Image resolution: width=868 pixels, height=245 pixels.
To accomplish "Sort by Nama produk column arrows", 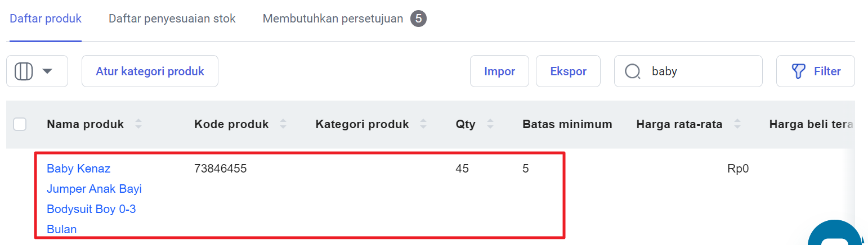I will pos(138,124).
